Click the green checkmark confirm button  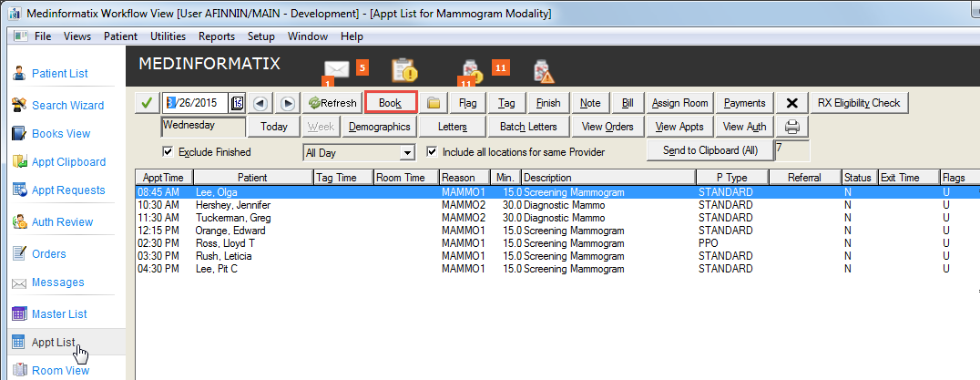pos(147,103)
